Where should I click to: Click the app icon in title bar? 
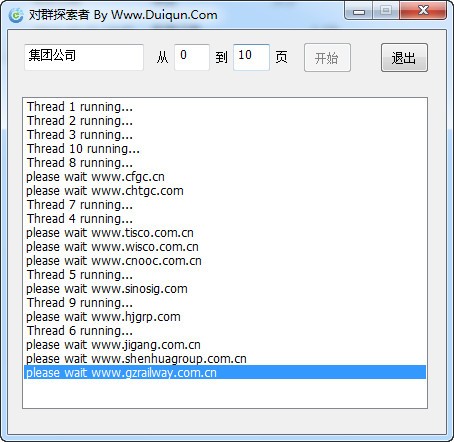point(16,15)
